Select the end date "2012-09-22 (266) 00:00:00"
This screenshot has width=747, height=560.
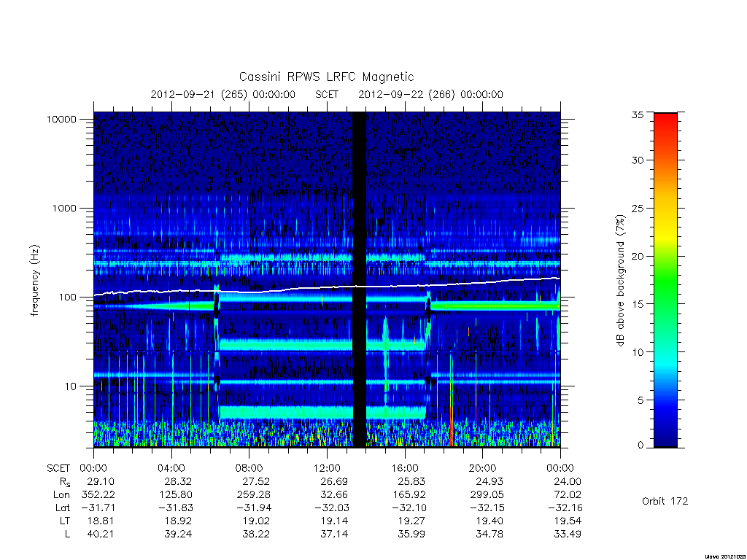coord(430,94)
